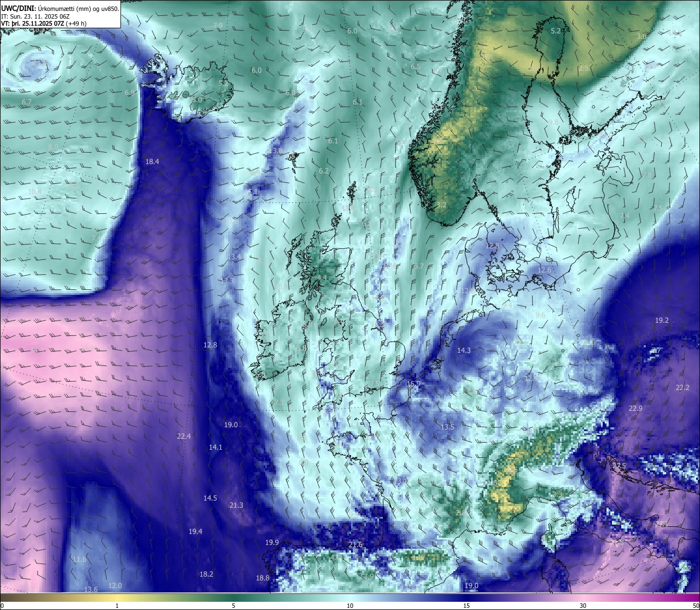Select the 18.4 value south of Iceland

[152, 161]
